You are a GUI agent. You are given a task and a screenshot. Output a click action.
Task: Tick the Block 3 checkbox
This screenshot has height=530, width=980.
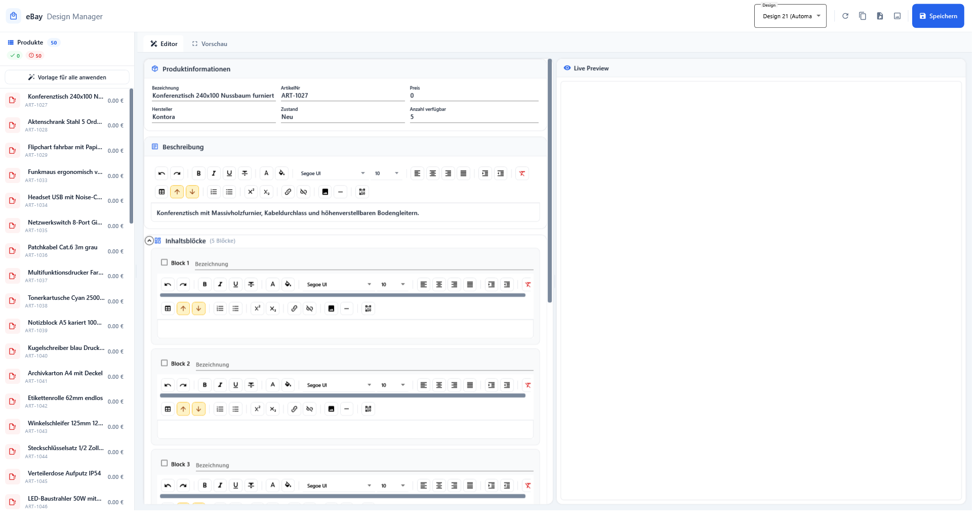click(164, 463)
